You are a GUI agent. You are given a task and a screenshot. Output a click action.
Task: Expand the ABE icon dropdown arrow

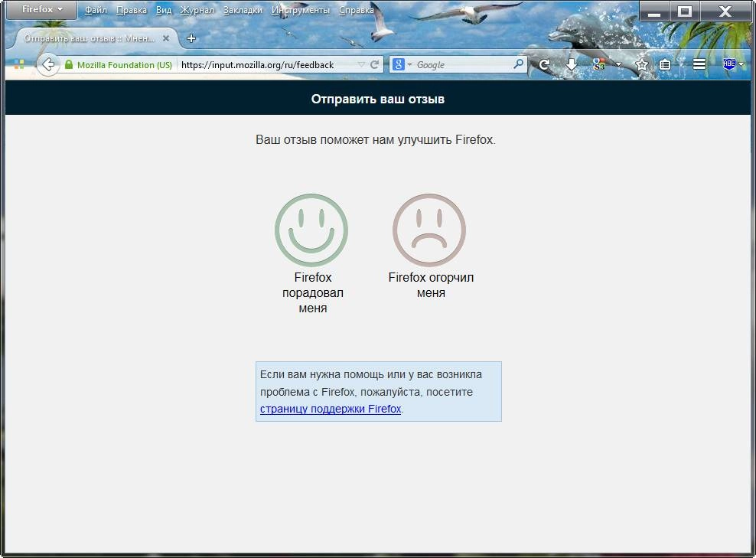741,64
